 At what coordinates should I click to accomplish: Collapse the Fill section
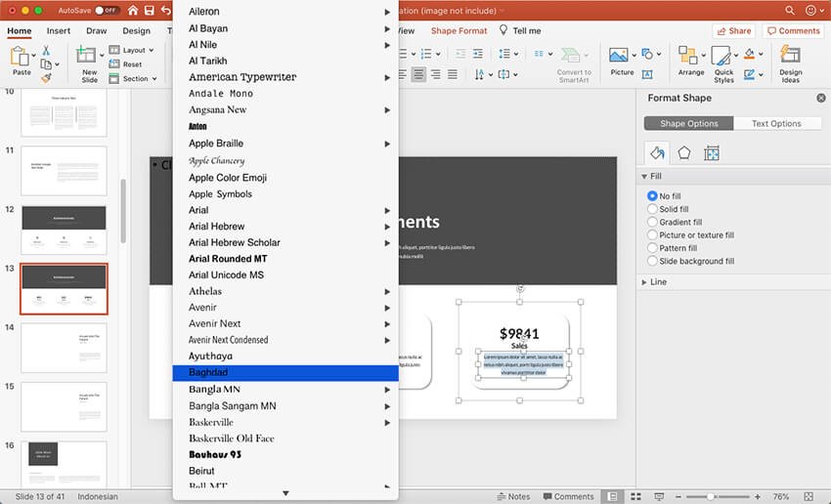pos(644,176)
